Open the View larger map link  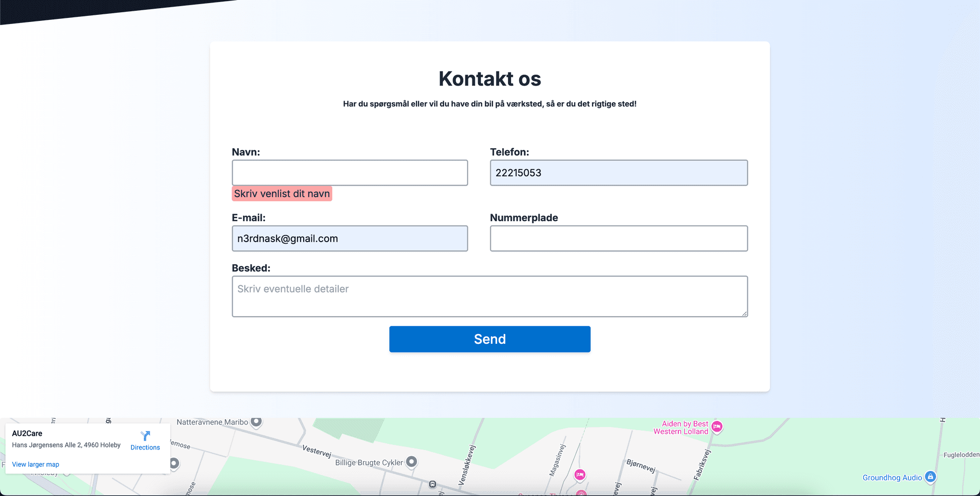click(x=36, y=464)
